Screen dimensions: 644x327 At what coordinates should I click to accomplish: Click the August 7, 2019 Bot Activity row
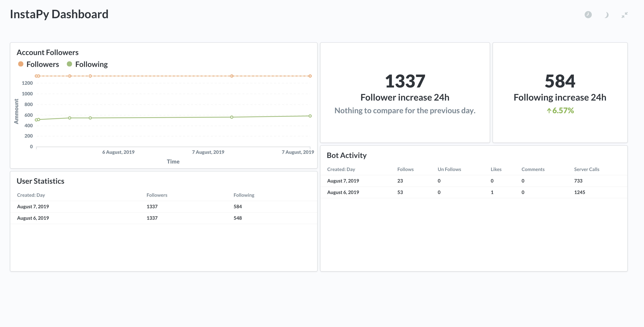[x=343, y=181]
